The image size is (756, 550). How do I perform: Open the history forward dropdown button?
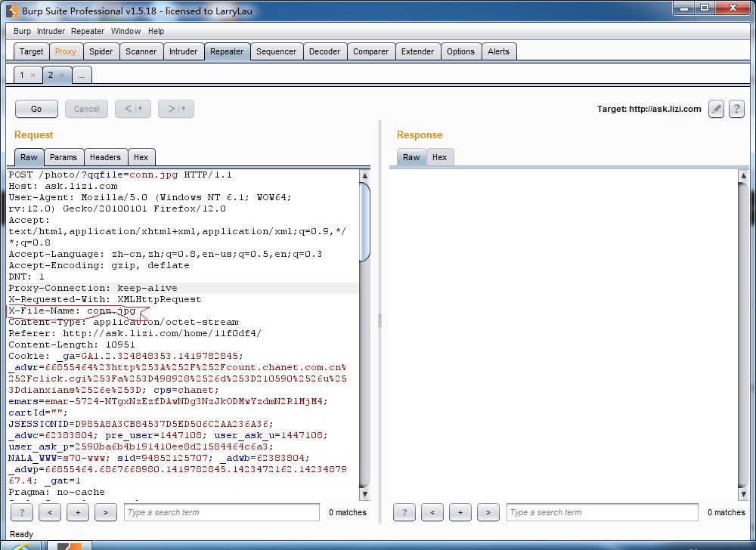[x=176, y=109]
